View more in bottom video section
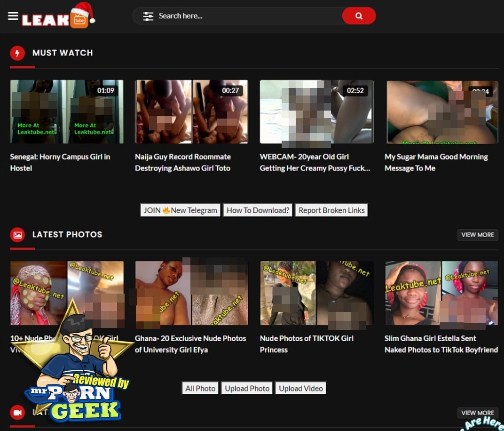This screenshot has height=431, width=504. 478,413
